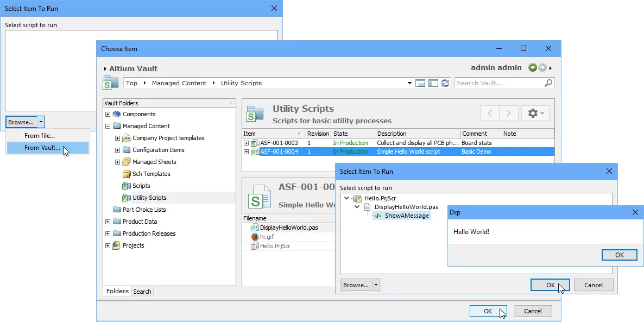Click OK in the Choose Item window
Screen dimensions: 644x322
488,311
